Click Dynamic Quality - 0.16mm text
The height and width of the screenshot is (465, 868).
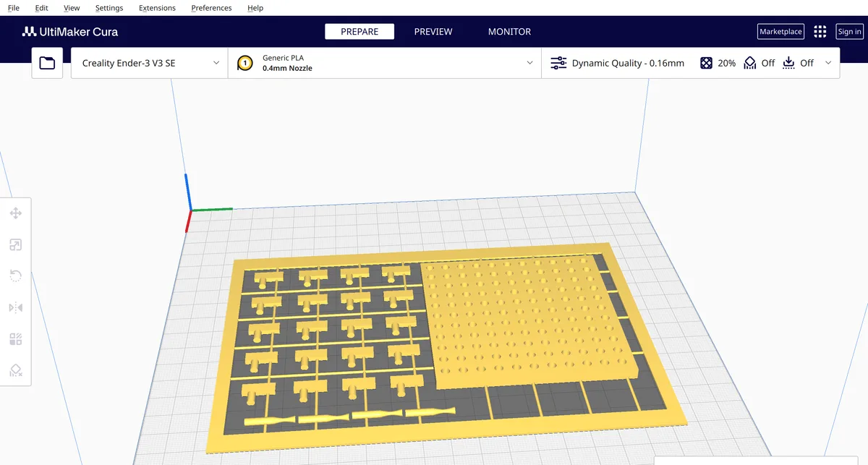(628, 63)
